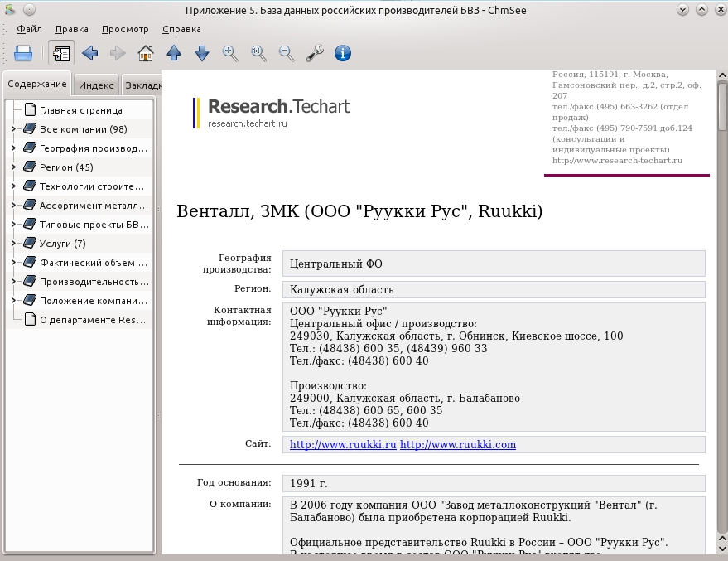
Task: Switch to the Индекс tab
Action: (96, 85)
